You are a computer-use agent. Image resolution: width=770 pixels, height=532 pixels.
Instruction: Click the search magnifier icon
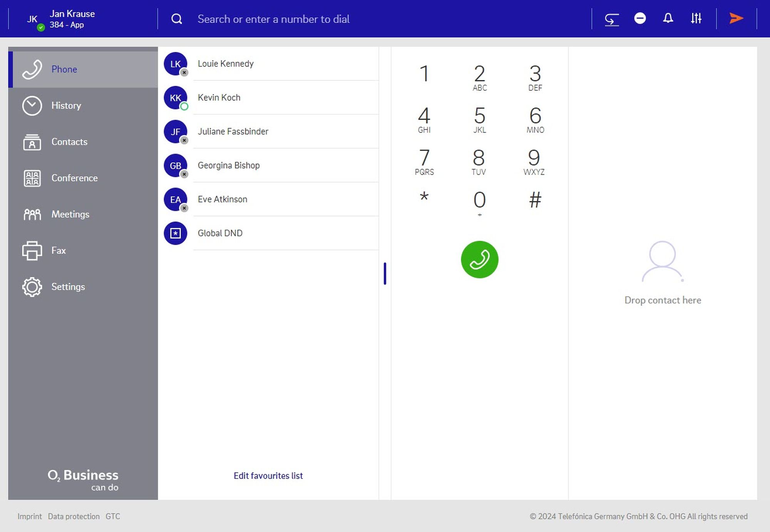(177, 19)
